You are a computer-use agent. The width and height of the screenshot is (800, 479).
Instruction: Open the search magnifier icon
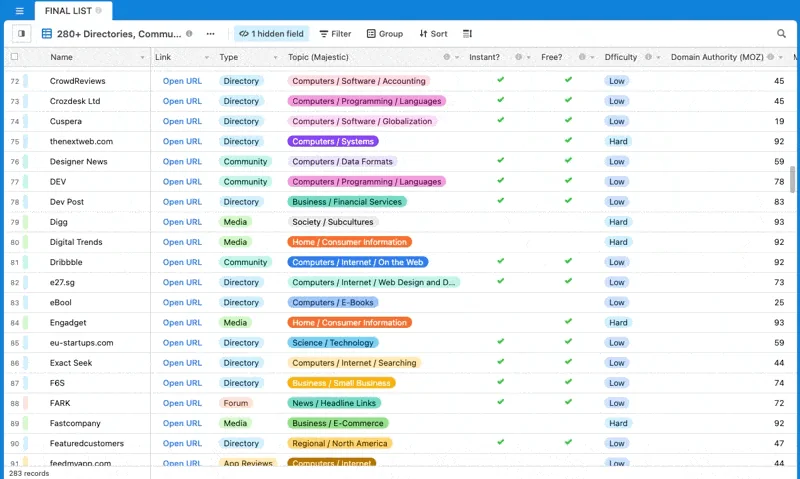point(781,34)
